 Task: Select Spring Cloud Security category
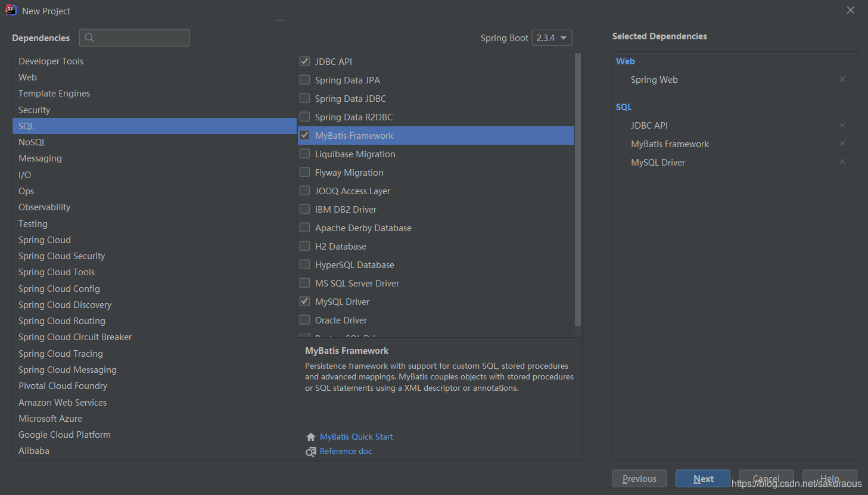pyautogui.click(x=154, y=256)
